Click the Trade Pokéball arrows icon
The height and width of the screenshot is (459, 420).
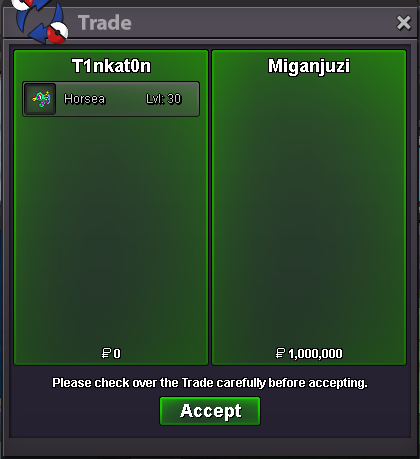[40, 22]
